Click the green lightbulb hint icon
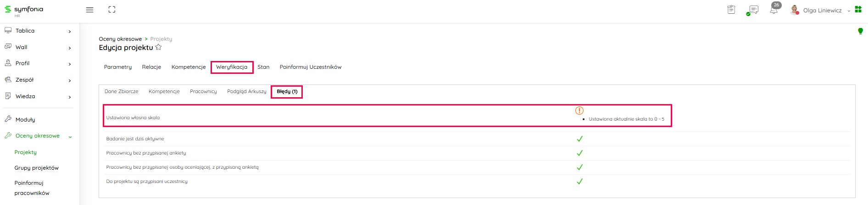 click(x=860, y=31)
